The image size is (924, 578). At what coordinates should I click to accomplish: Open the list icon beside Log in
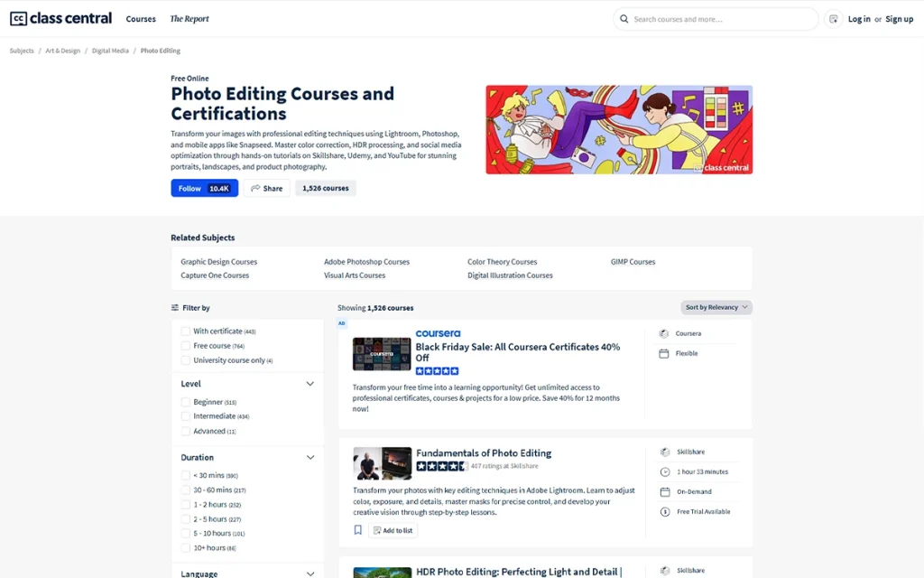(833, 19)
